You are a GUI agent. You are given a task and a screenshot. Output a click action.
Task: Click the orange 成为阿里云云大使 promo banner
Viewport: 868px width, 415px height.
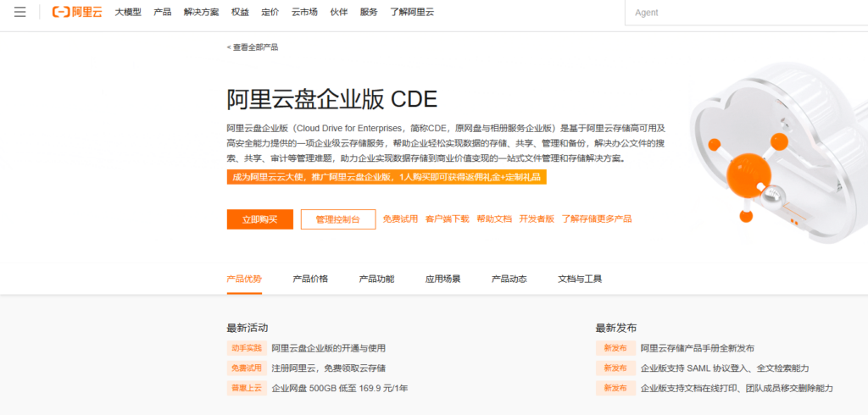(387, 177)
